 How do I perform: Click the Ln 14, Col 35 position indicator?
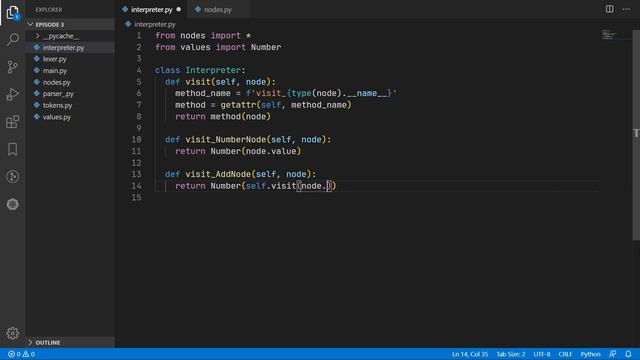(470, 354)
